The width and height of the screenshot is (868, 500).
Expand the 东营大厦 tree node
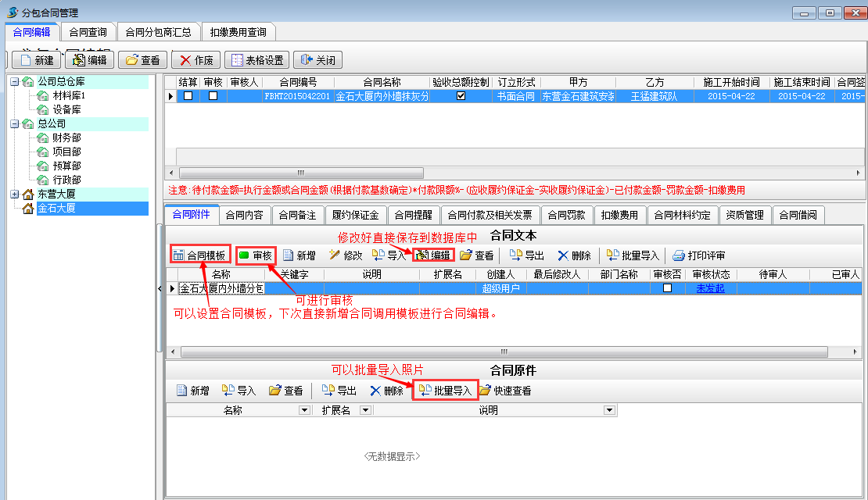15,194
